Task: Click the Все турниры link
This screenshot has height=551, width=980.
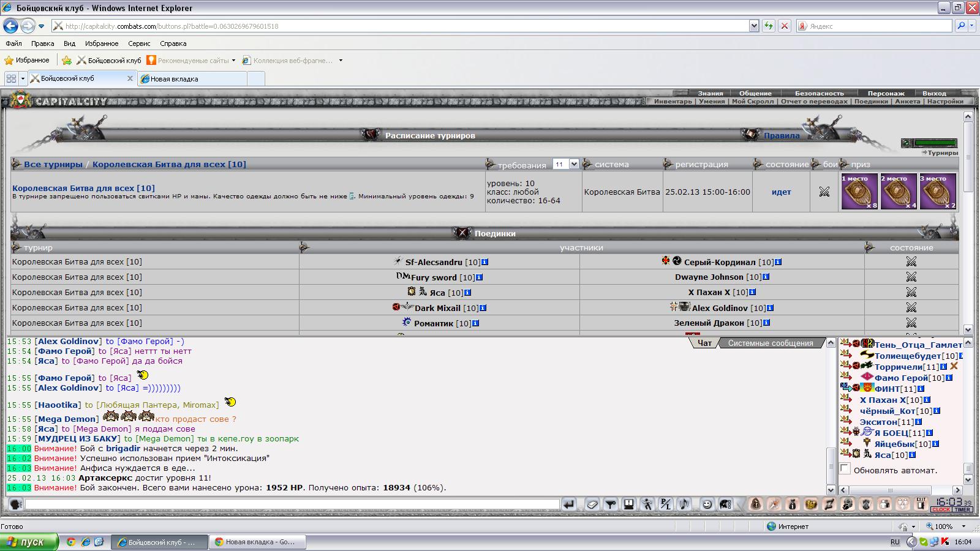Action: point(53,164)
